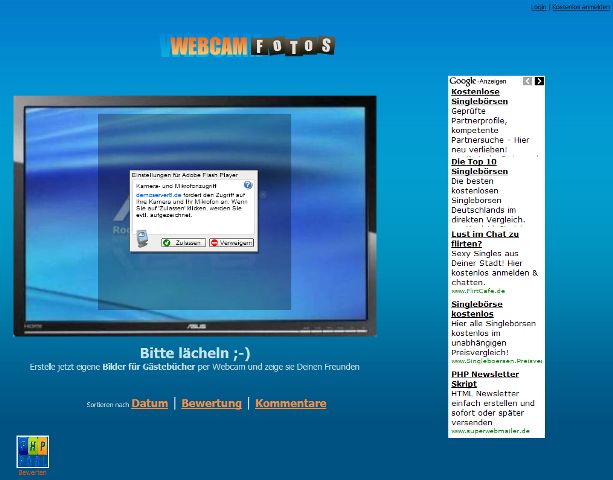Click the Google Anzeigen label
The height and width of the screenshot is (480, 613).
[478, 81]
